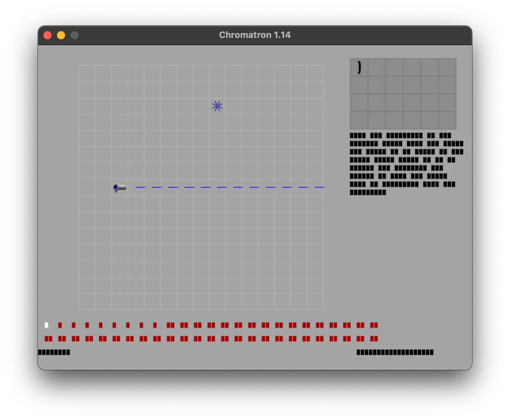Click the top-right inventory slot
The image size is (510, 420).
[x=447, y=67]
